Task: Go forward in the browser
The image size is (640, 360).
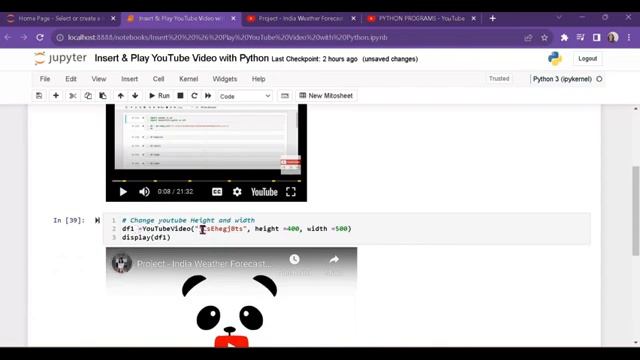Action: [24, 37]
